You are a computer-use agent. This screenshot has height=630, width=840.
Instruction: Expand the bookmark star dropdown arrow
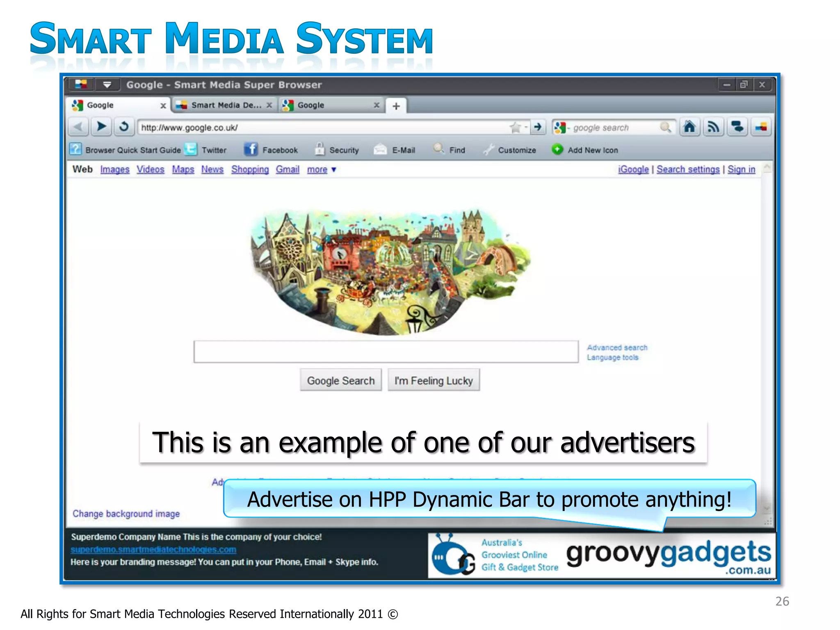pos(526,128)
